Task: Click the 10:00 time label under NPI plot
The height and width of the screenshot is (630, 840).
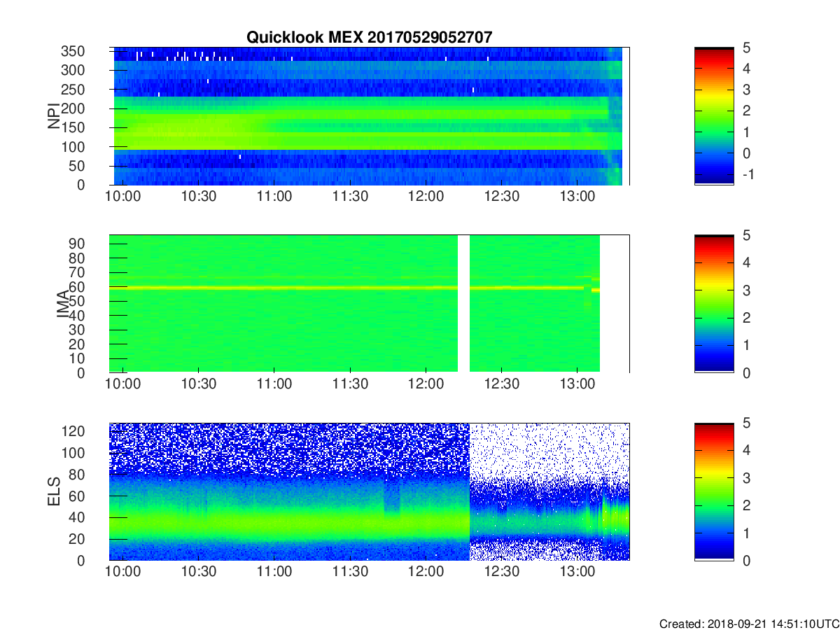Action: [123, 197]
